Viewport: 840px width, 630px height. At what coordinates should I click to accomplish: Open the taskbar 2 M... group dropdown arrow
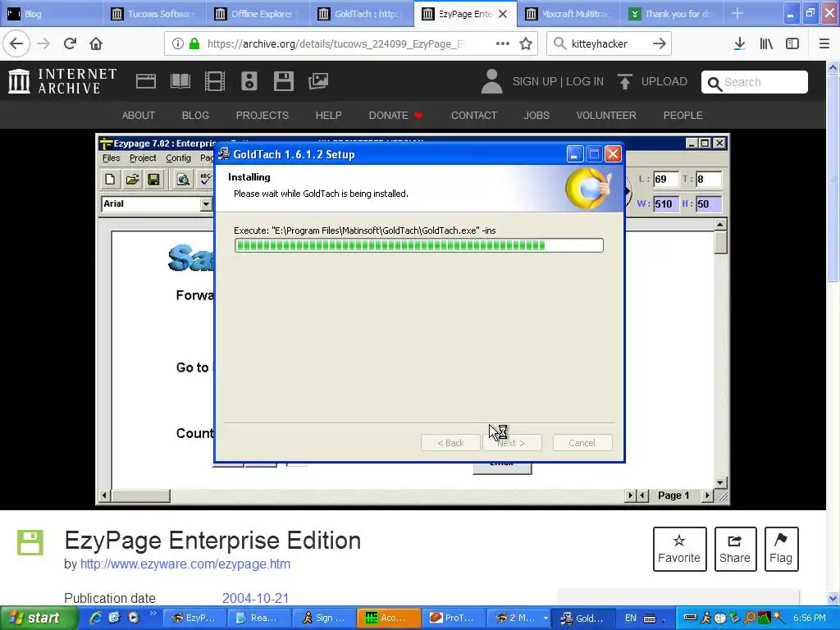point(546,618)
